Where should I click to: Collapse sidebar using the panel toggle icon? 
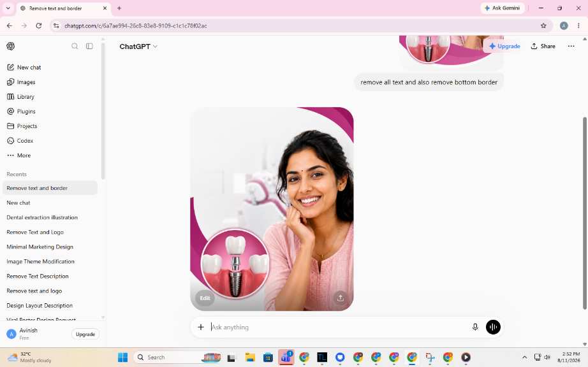coord(89,46)
